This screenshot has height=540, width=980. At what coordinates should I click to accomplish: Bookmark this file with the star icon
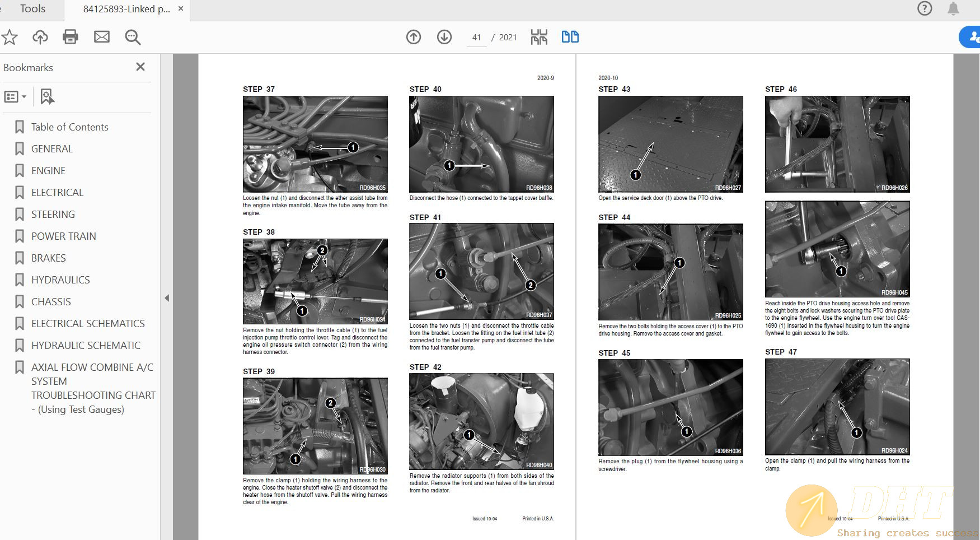pyautogui.click(x=10, y=38)
